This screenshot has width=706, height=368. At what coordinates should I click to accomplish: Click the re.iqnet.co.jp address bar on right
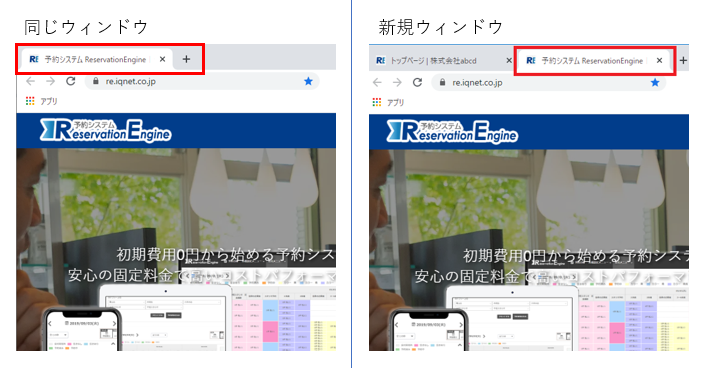[x=548, y=82]
